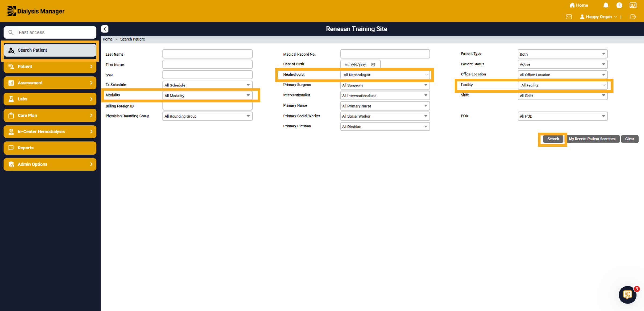Open the Primary Nurse dropdown
This screenshot has width=644, height=311.
[x=385, y=106]
